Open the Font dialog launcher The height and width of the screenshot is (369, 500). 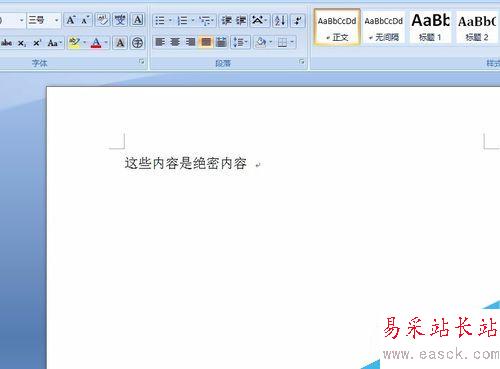(x=142, y=62)
